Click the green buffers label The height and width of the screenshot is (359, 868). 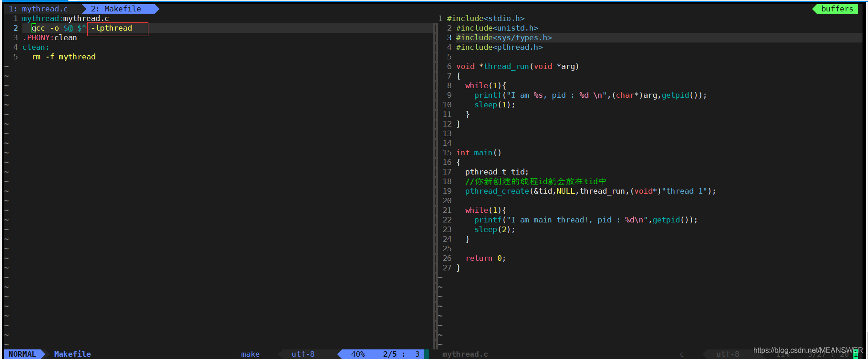point(837,9)
